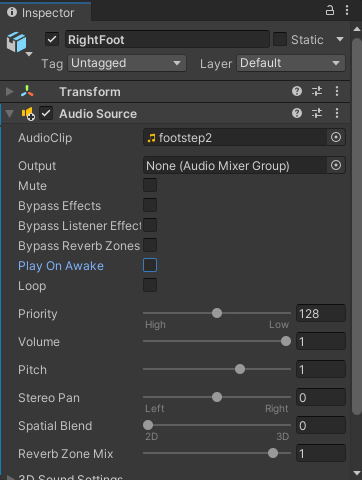Click AudioClip object picker circle
The width and height of the screenshot is (362, 480).
(336, 137)
